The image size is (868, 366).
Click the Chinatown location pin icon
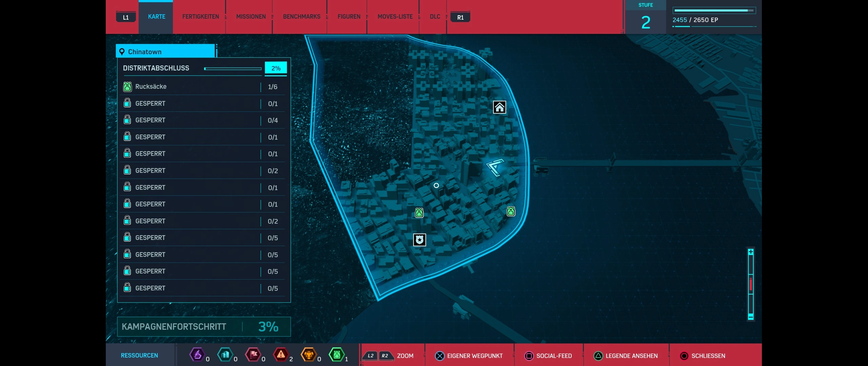point(122,52)
